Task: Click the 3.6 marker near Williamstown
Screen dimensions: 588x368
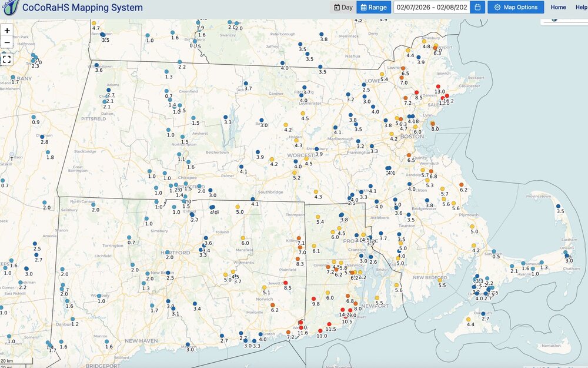Action: [96, 65]
